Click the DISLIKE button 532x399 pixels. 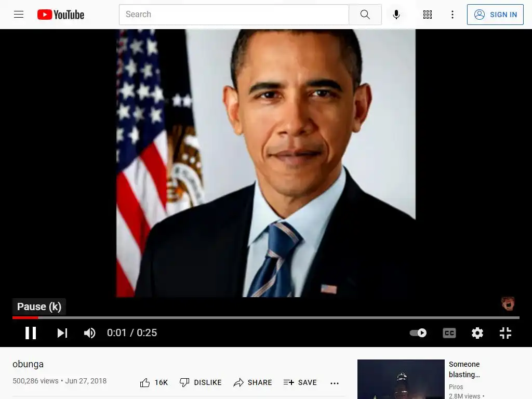[201, 382]
